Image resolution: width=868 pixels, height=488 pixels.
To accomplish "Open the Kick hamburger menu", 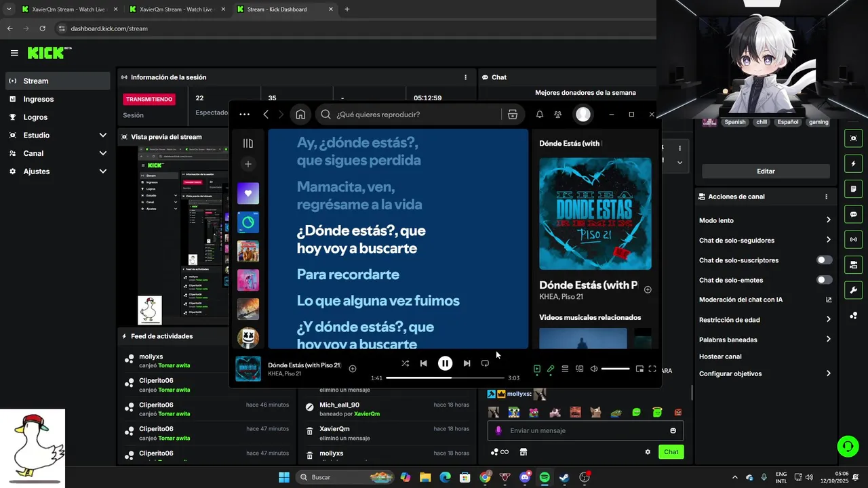I will (14, 53).
